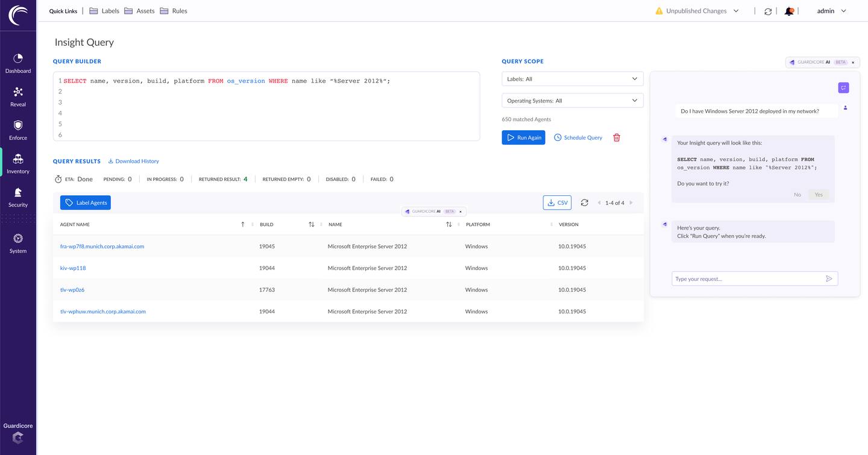Click the notification bell icon

(789, 11)
